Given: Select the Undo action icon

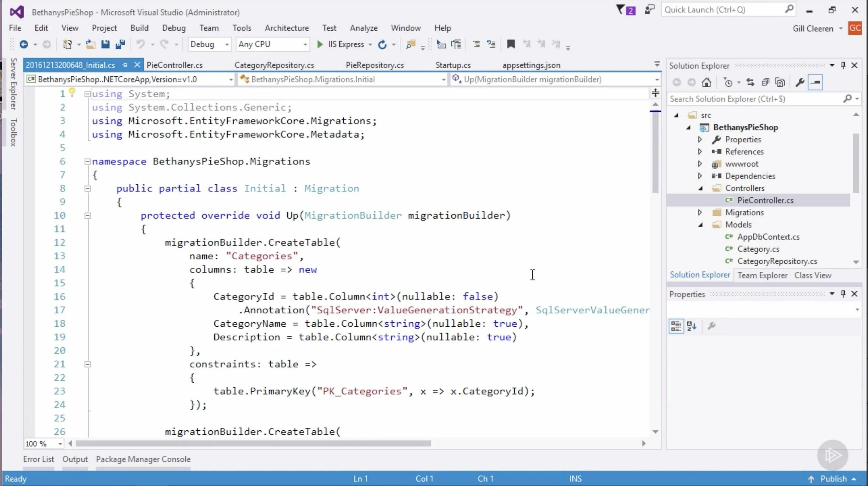Looking at the screenshot, I should 139,44.
